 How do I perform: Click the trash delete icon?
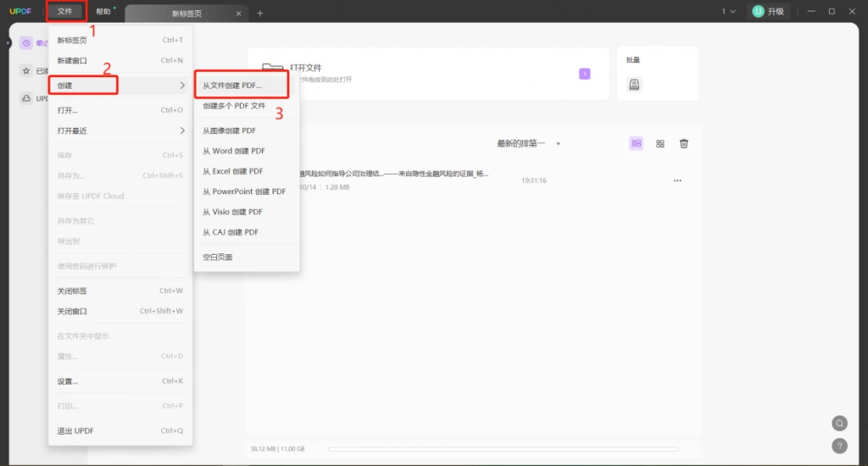pyautogui.click(x=684, y=143)
